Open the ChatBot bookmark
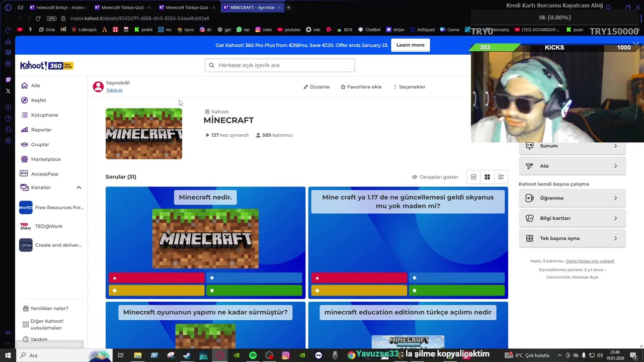 369,30
